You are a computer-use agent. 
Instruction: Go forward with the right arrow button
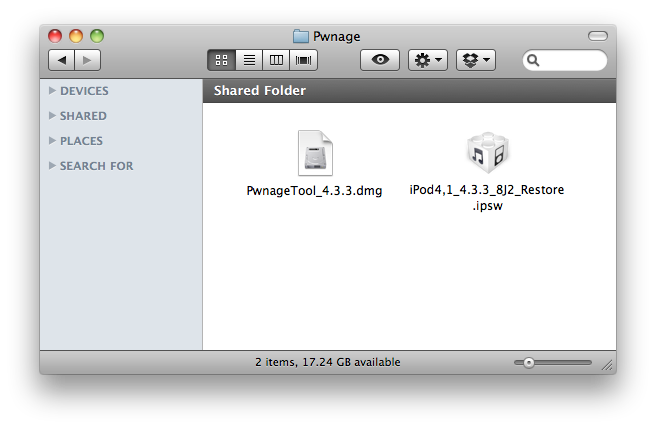tap(87, 60)
